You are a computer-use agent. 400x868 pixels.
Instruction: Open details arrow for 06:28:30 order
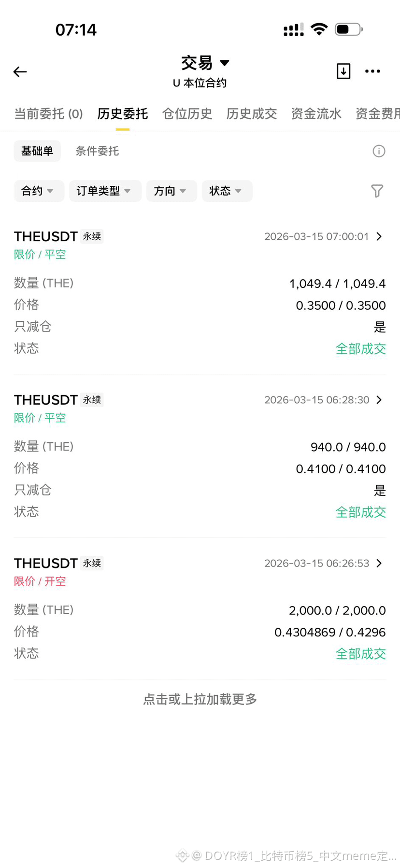(379, 400)
